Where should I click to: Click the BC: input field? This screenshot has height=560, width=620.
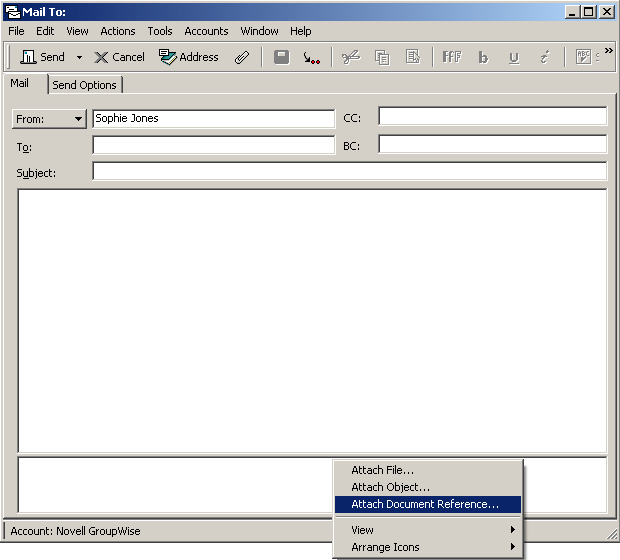coord(492,144)
